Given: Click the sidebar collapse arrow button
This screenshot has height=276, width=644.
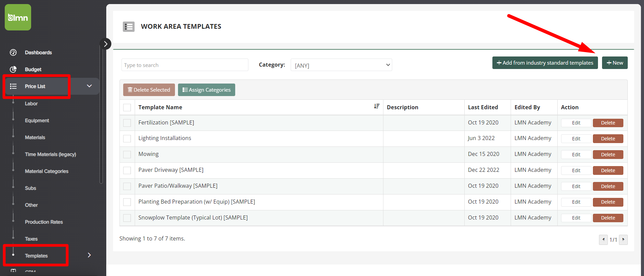Looking at the screenshot, I should 106,44.
